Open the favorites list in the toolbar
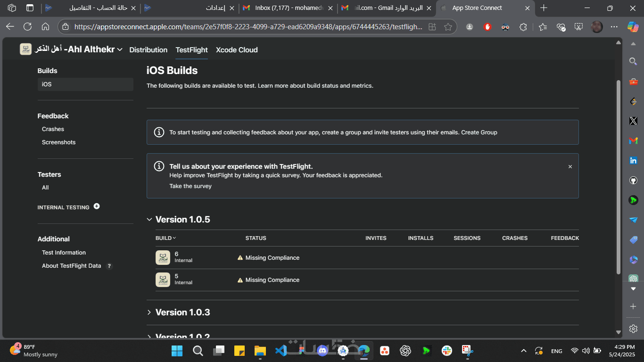Screen dimensions: 644x362 point(543,27)
